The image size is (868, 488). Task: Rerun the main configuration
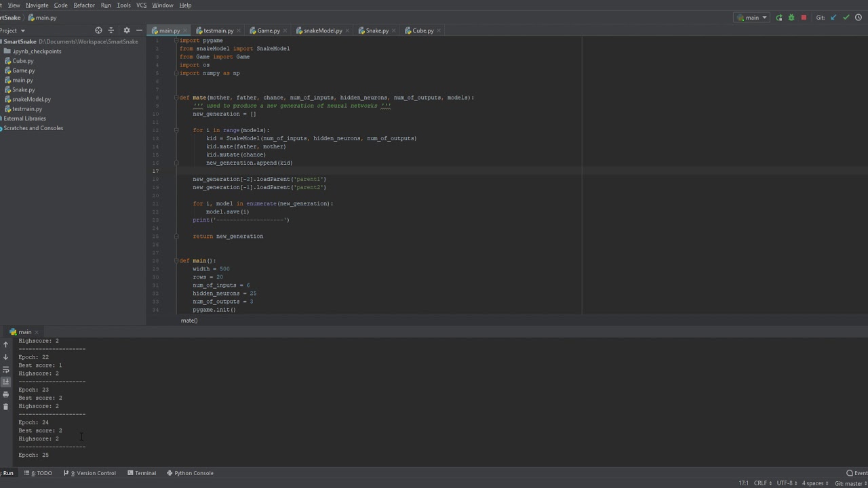coord(779,18)
